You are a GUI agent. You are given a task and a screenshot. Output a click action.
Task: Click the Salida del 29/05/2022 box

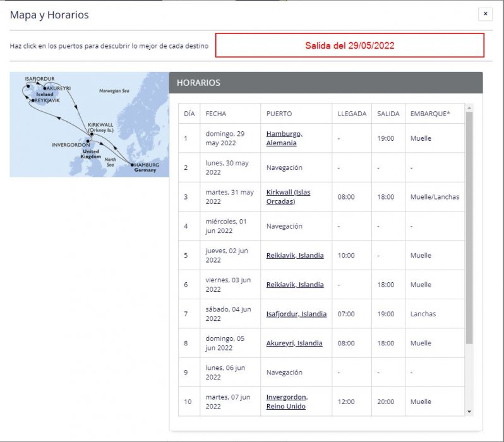point(349,45)
